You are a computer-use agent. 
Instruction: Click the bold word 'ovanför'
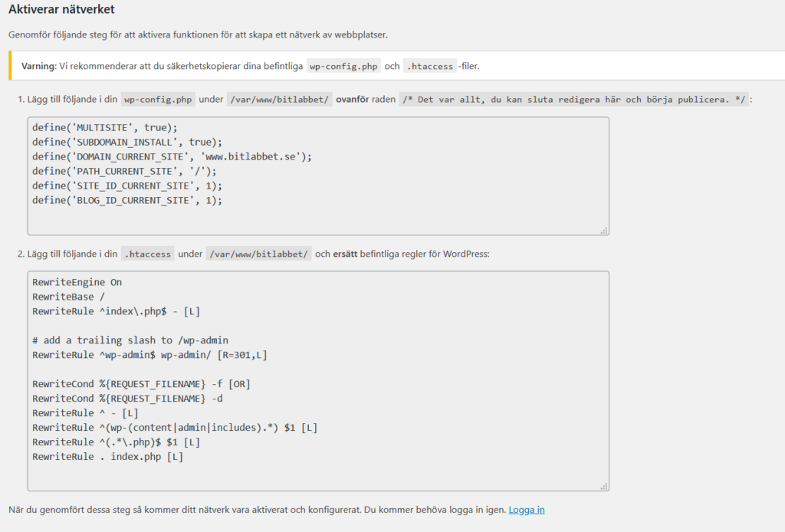(353, 99)
